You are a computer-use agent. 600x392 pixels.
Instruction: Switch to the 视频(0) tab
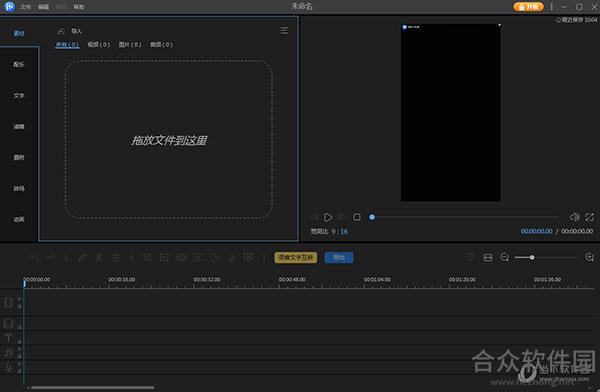[x=99, y=44]
